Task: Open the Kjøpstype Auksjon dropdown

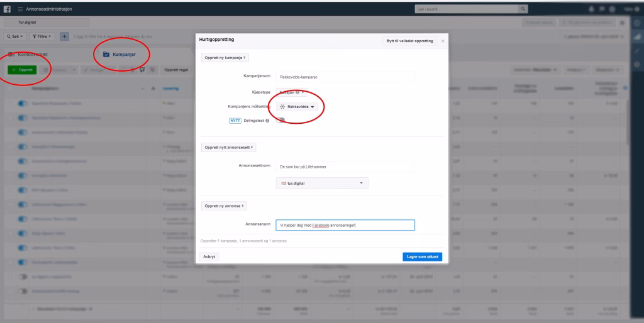Action: [291, 92]
